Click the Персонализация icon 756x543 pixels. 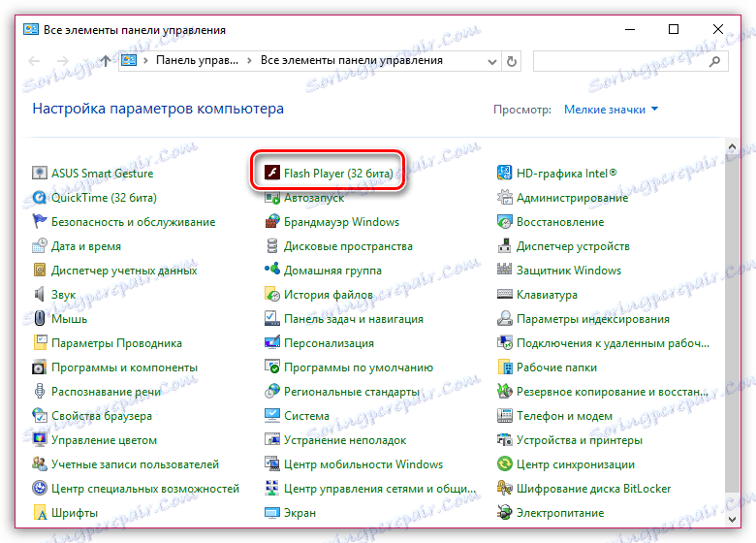click(x=272, y=343)
